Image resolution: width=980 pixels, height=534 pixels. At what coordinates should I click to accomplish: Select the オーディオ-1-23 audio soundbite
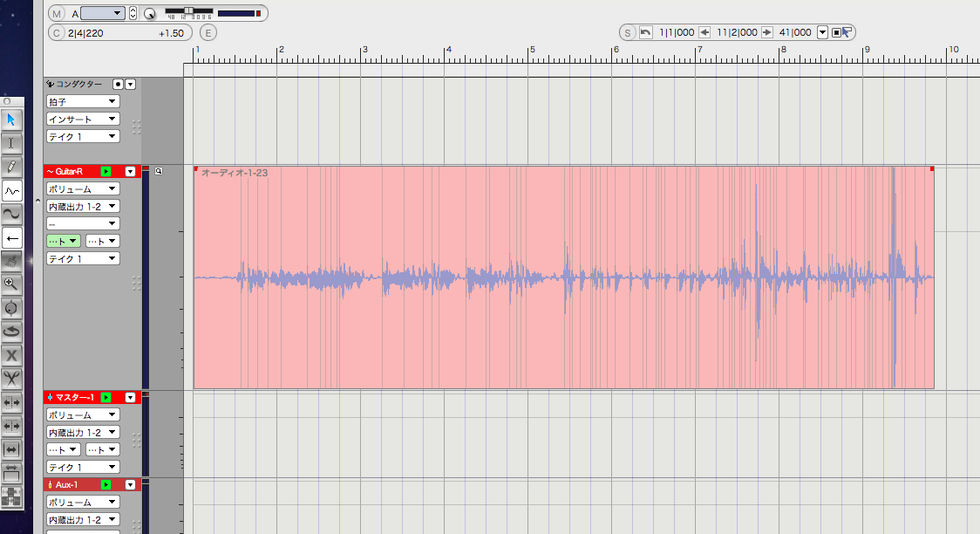click(x=564, y=277)
